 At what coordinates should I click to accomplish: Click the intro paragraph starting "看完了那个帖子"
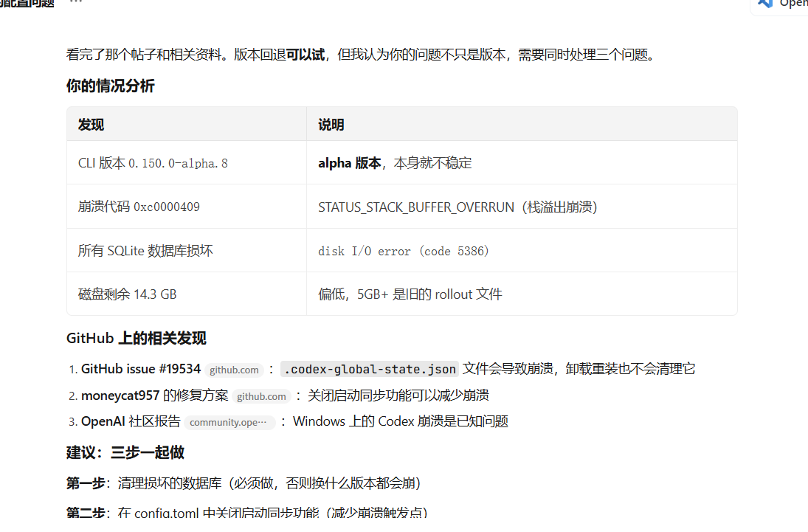(361, 54)
